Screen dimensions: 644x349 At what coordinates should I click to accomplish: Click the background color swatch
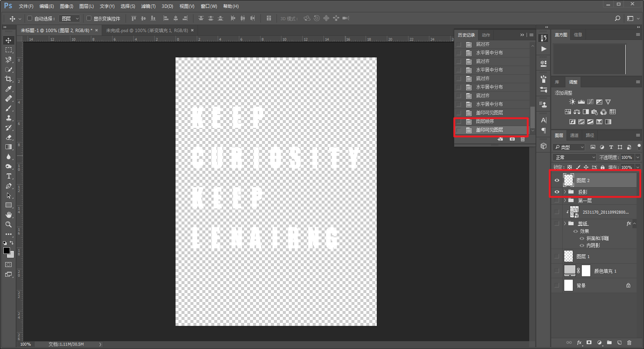pos(12,255)
